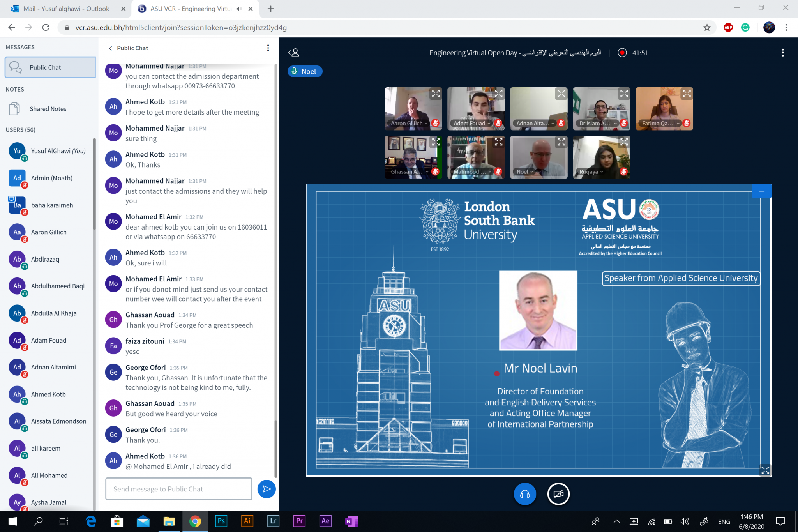The height and width of the screenshot is (532, 798).
Task: Open the AdBlock Plus extension
Action: coord(728,27)
